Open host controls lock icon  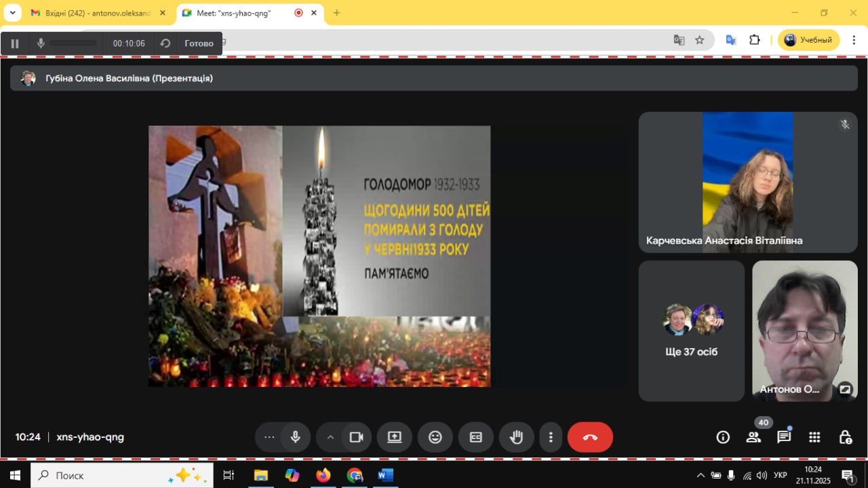[x=845, y=437]
